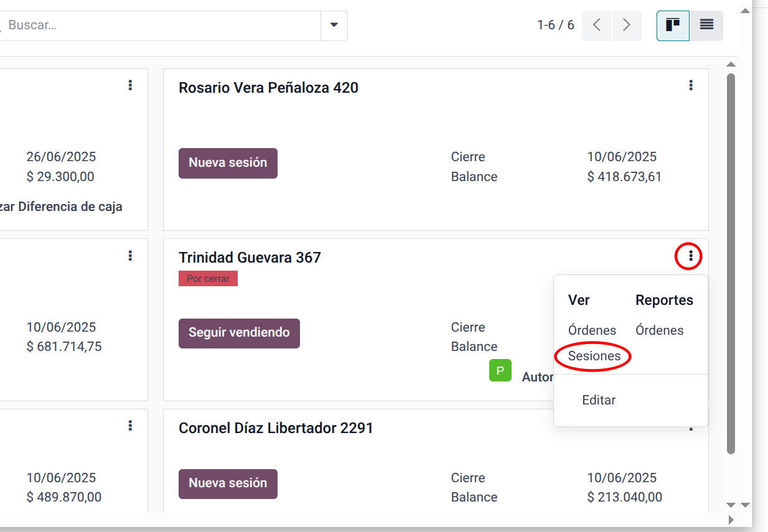
Task: Click the Buscar search field
Action: (x=162, y=26)
